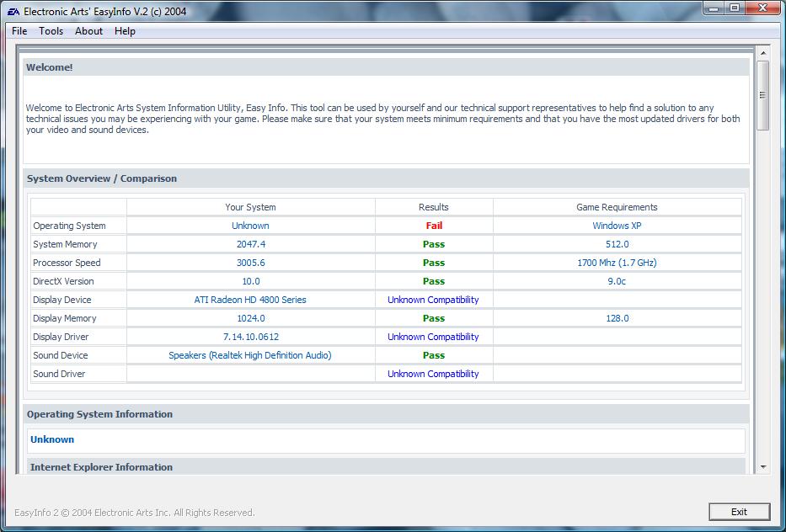Click the red Fail result for Operating System
The height and width of the screenshot is (532, 786).
[434, 226]
